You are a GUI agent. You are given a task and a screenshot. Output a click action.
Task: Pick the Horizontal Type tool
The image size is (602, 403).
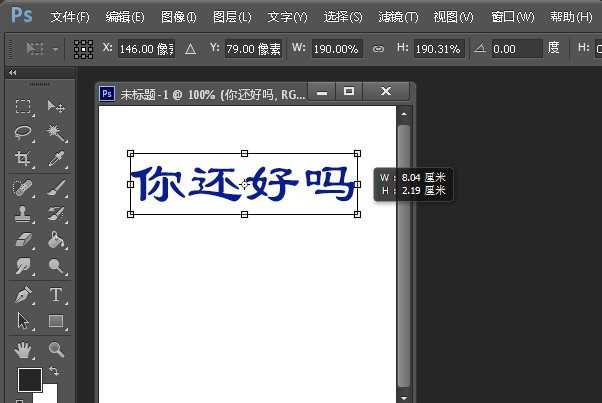56,295
